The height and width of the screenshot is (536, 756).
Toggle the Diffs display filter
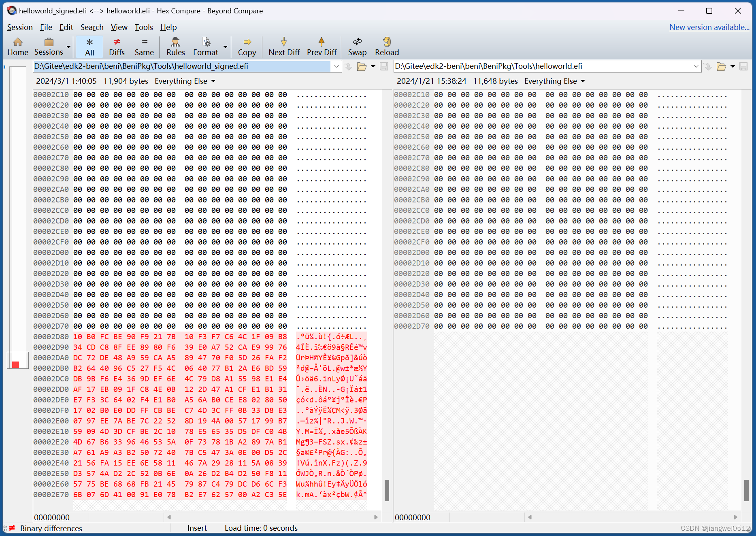tap(117, 47)
